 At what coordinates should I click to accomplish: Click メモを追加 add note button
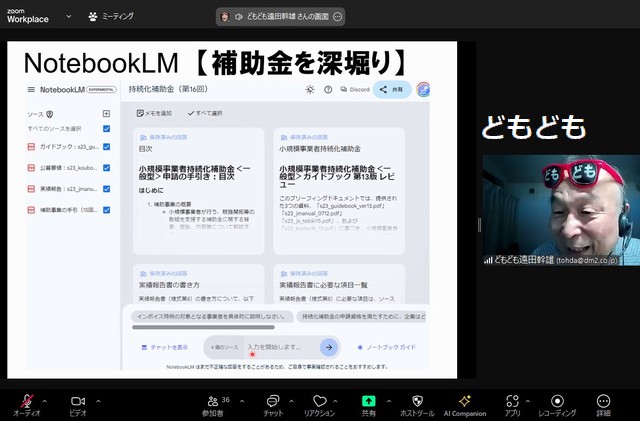[154, 113]
